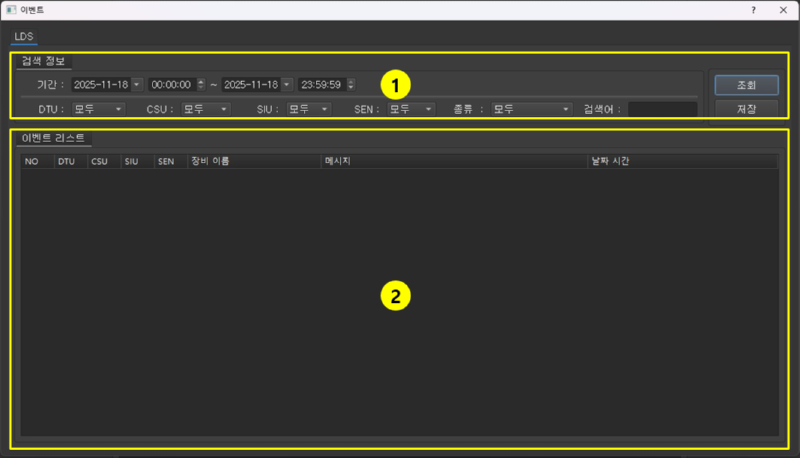Sort by the DTU column header
This screenshot has width=800, height=458.
click(71, 161)
